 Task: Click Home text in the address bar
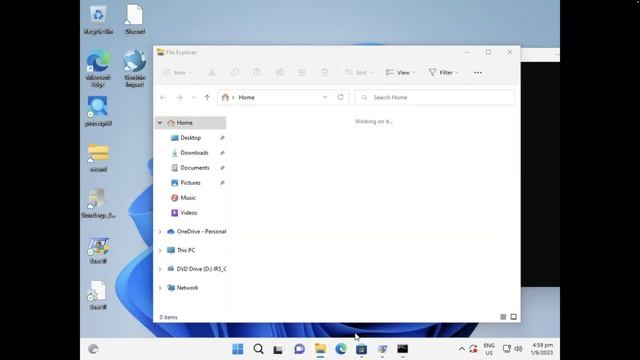click(x=247, y=98)
